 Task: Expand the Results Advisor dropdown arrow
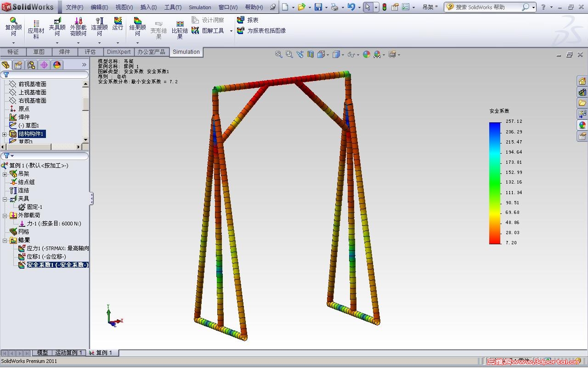click(137, 43)
